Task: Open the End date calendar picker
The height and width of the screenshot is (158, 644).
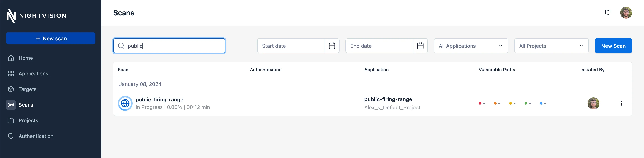Action: pos(420,46)
